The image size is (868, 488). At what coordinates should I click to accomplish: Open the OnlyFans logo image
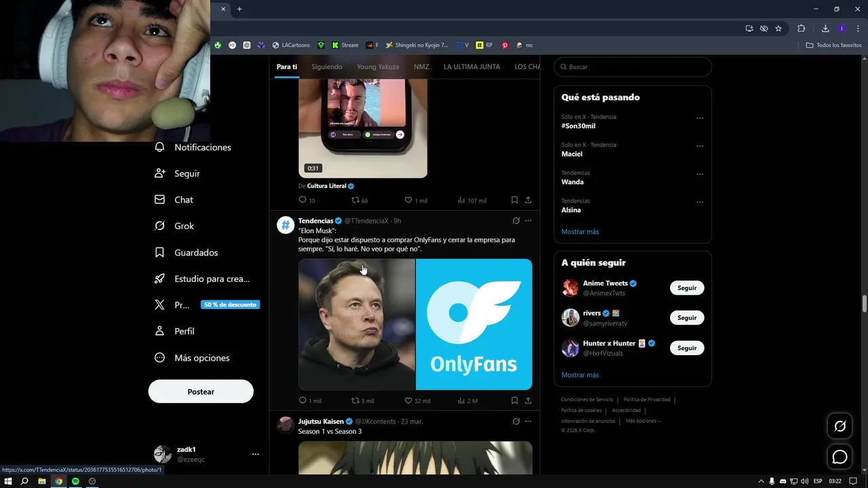click(x=474, y=324)
